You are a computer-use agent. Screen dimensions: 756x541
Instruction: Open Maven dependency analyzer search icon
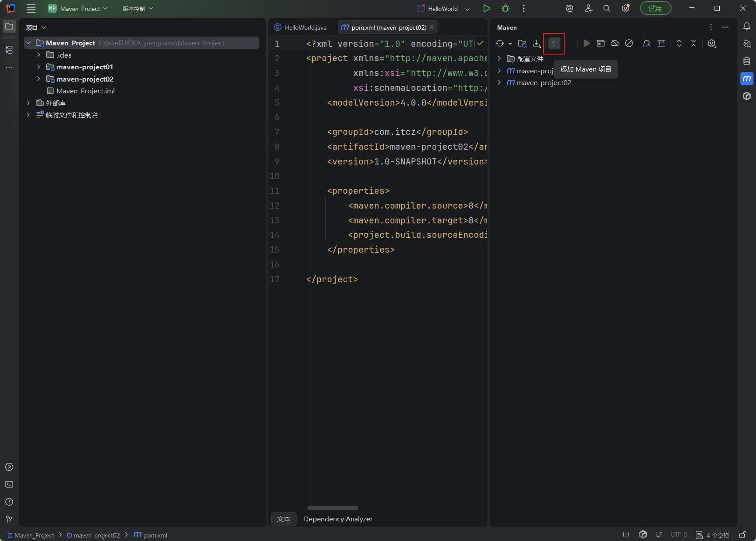647,43
